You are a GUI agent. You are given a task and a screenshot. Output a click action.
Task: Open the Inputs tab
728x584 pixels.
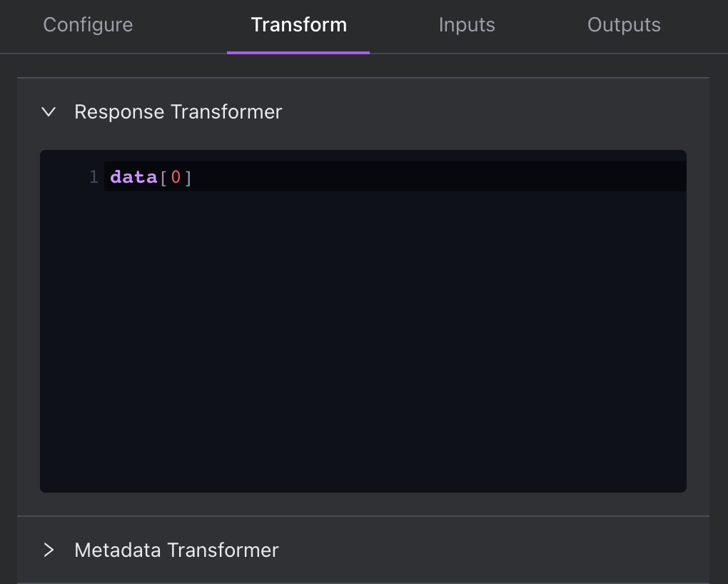(467, 25)
